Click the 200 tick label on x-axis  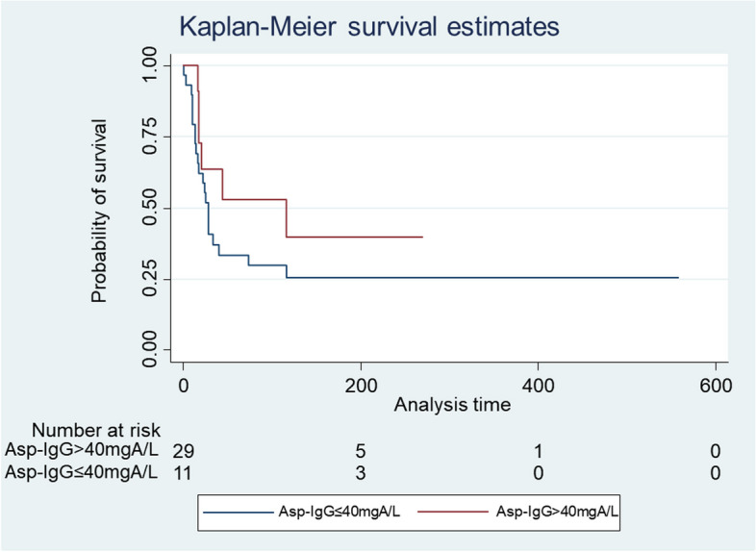click(361, 387)
